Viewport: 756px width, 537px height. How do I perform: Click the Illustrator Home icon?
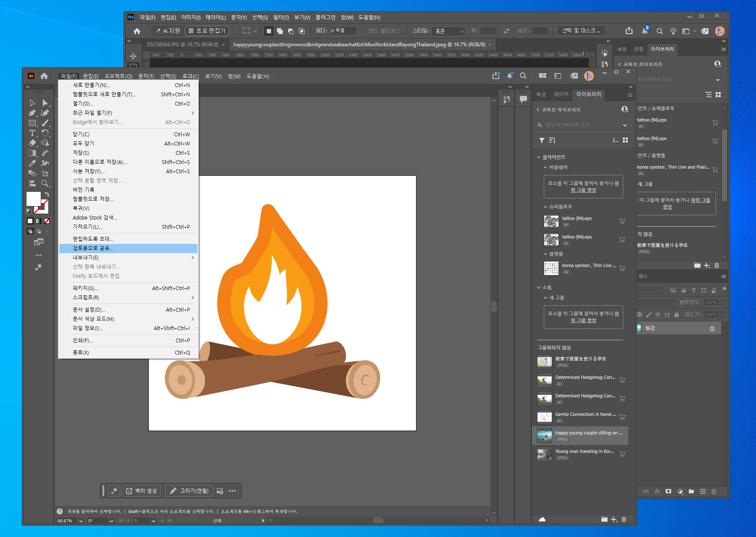pyautogui.click(x=44, y=76)
